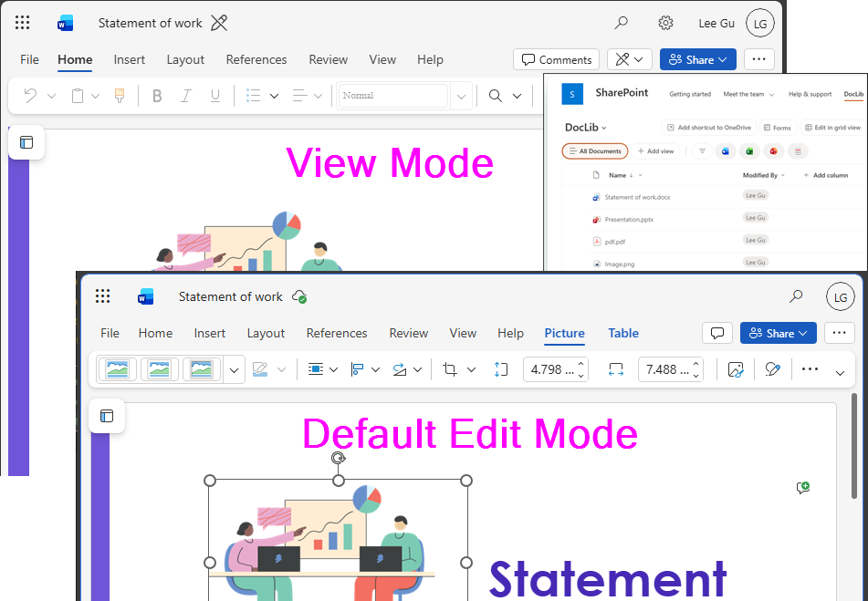
Task: Click SharePoint site logo tile
Action: click(572, 94)
